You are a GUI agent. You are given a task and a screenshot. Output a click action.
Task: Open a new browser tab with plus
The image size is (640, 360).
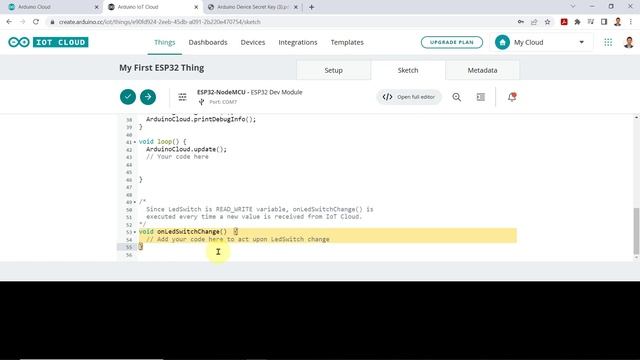coord(311,7)
